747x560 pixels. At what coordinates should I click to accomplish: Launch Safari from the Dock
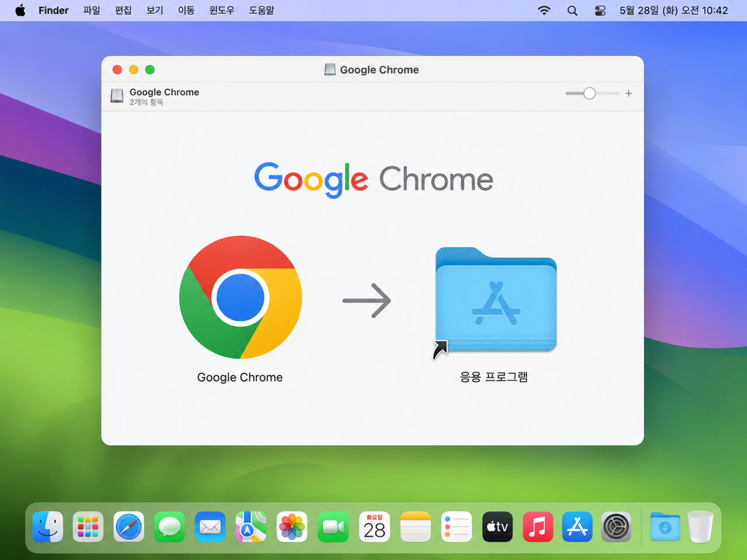(x=129, y=527)
